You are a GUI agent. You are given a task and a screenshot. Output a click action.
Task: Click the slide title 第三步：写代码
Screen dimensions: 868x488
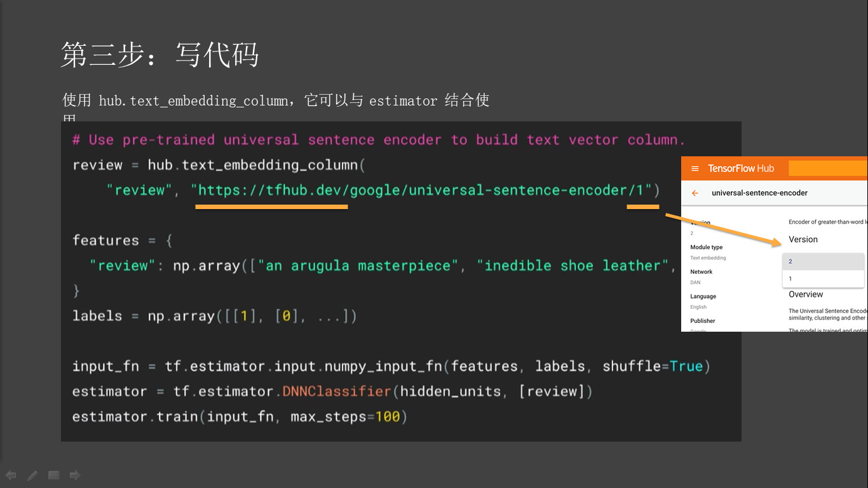(x=159, y=55)
